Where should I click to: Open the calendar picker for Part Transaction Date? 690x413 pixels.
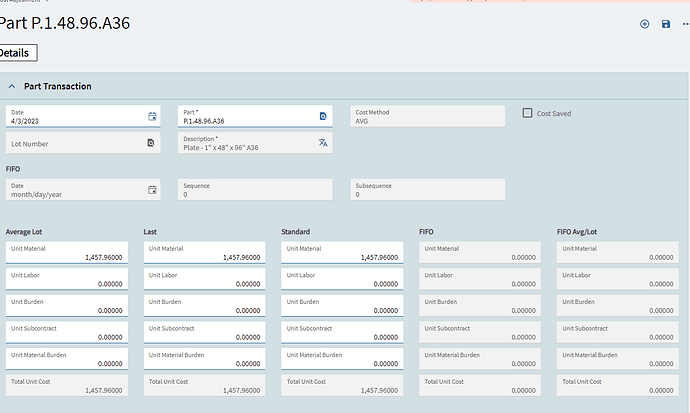pyautogui.click(x=152, y=116)
